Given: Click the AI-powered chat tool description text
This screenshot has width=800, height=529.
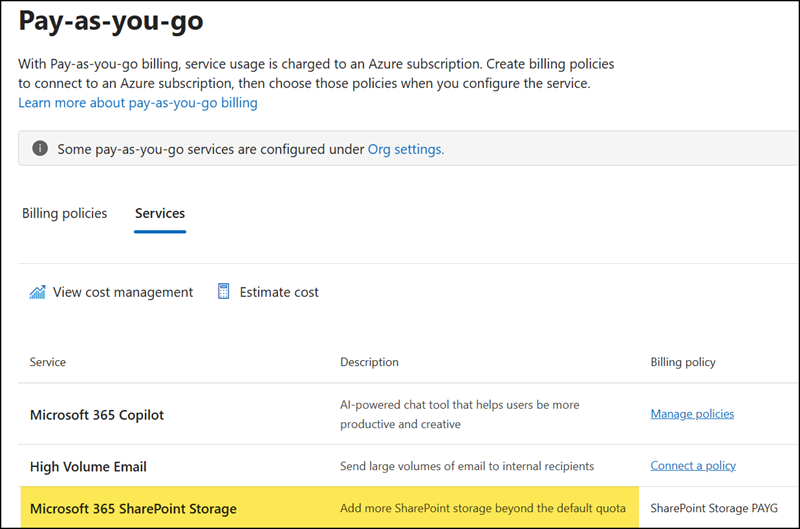Looking at the screenshot, I should [x=460, y=414].
